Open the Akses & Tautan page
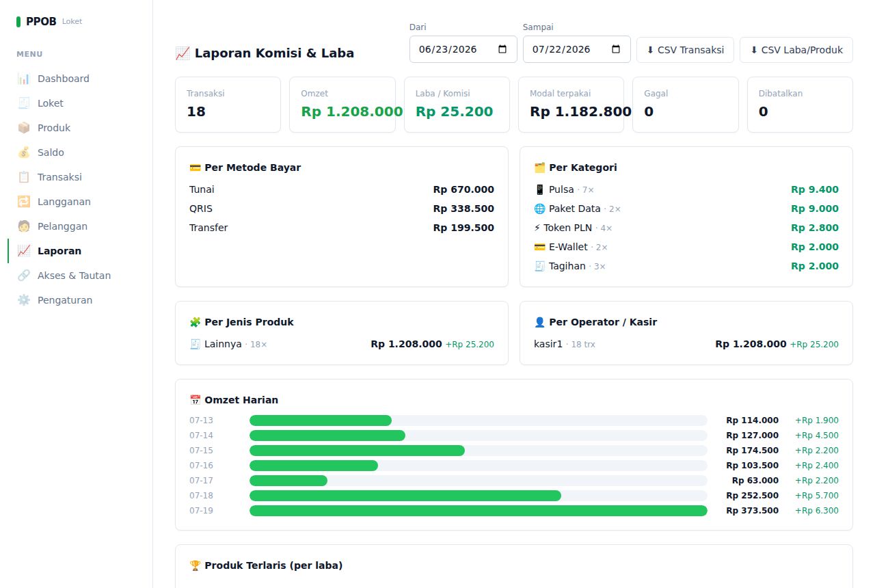 (76, 276)
